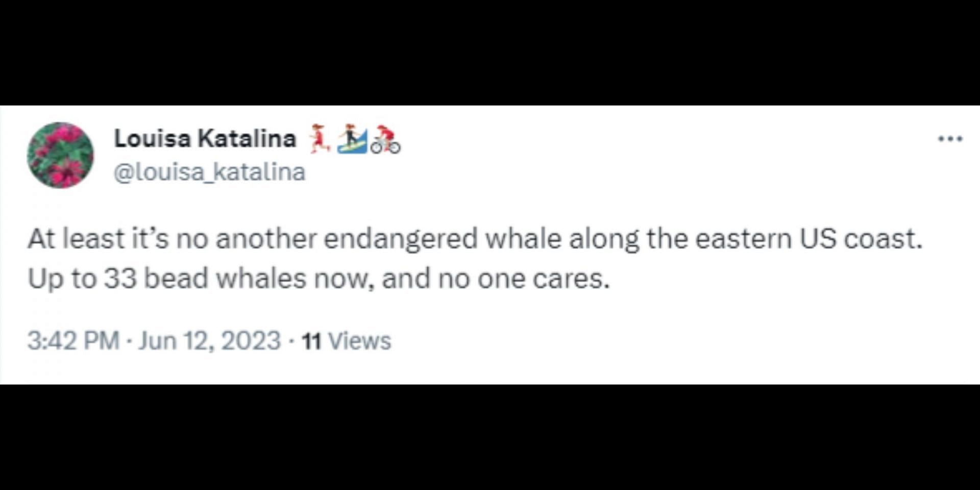Click the word Views in tweet footer

coord(359,341)
